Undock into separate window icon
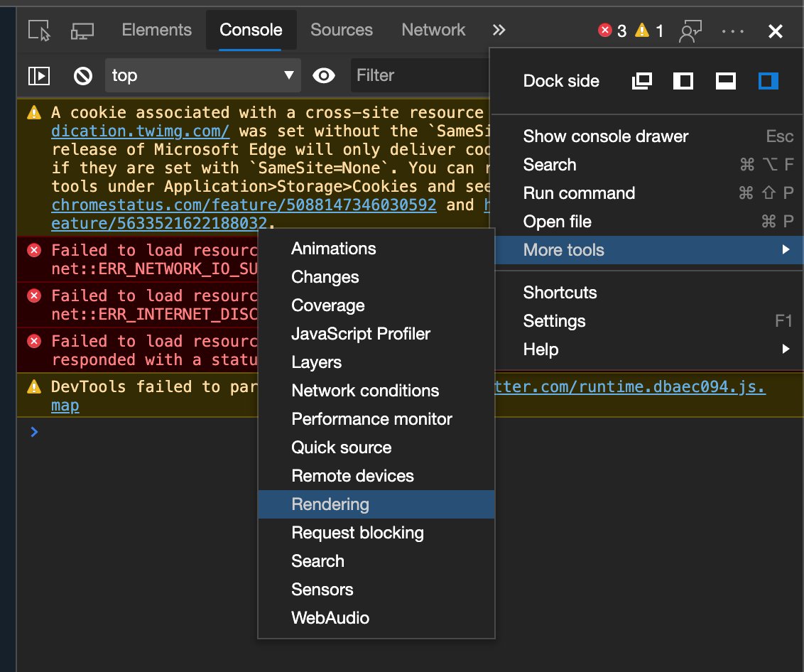The image size is (804, 672). pyautogui.click(x=641, y=80)
